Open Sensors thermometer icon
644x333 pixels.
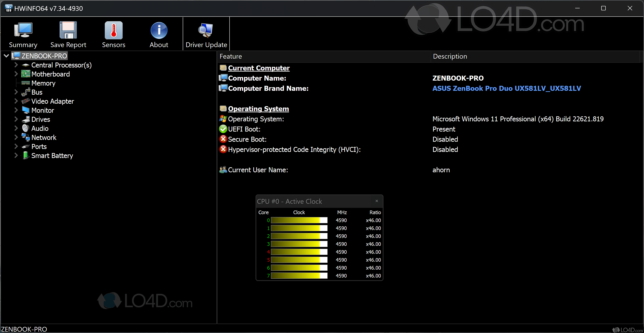[x=113, y=31]
